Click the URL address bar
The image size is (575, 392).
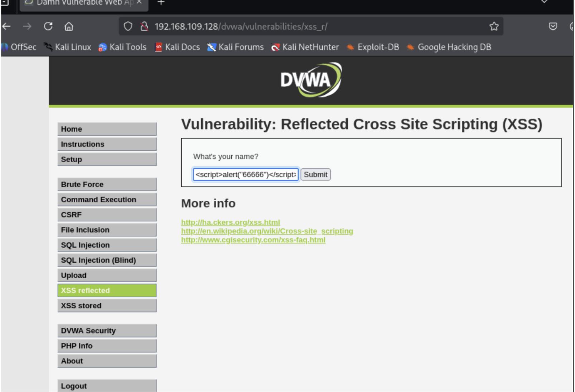click(311, 26)
